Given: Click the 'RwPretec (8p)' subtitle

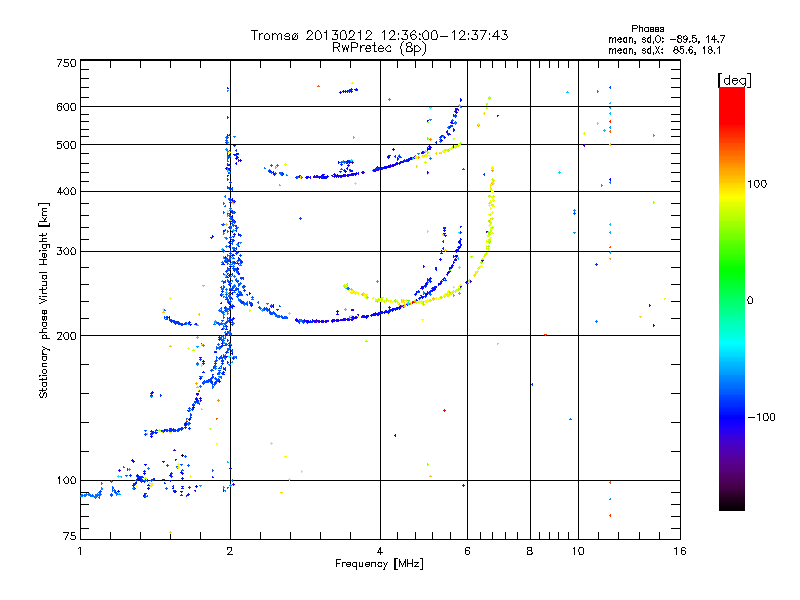Looking at the screenshot, I should pyautogui.click(x=379, y=48).
